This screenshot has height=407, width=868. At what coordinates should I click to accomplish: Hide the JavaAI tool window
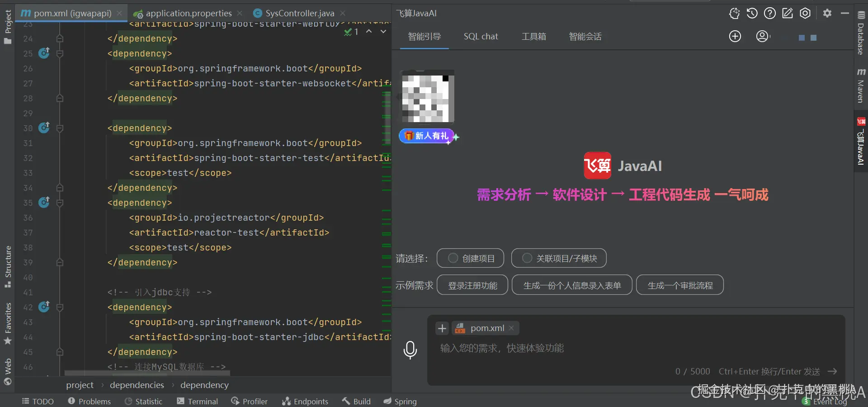coord(845,14)
